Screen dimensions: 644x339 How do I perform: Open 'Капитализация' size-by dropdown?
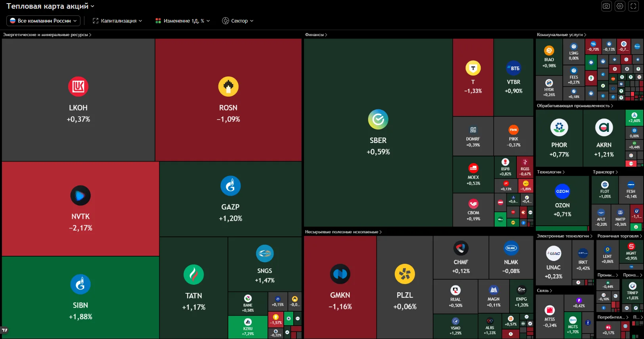pos(117,21)
